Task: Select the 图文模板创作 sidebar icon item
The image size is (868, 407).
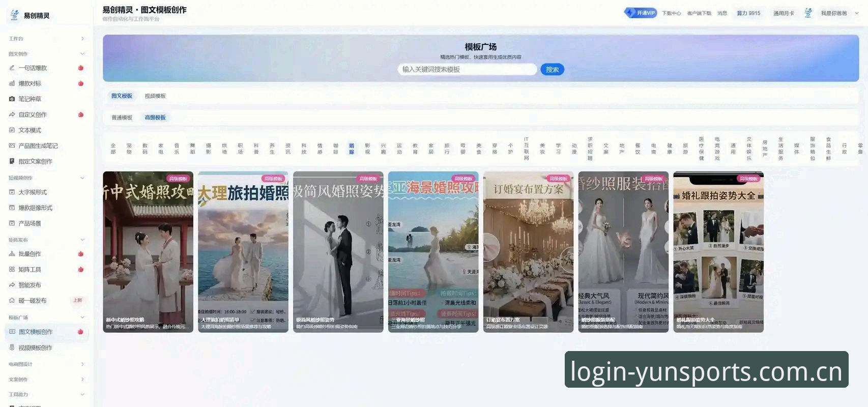Action: (12, 332)
